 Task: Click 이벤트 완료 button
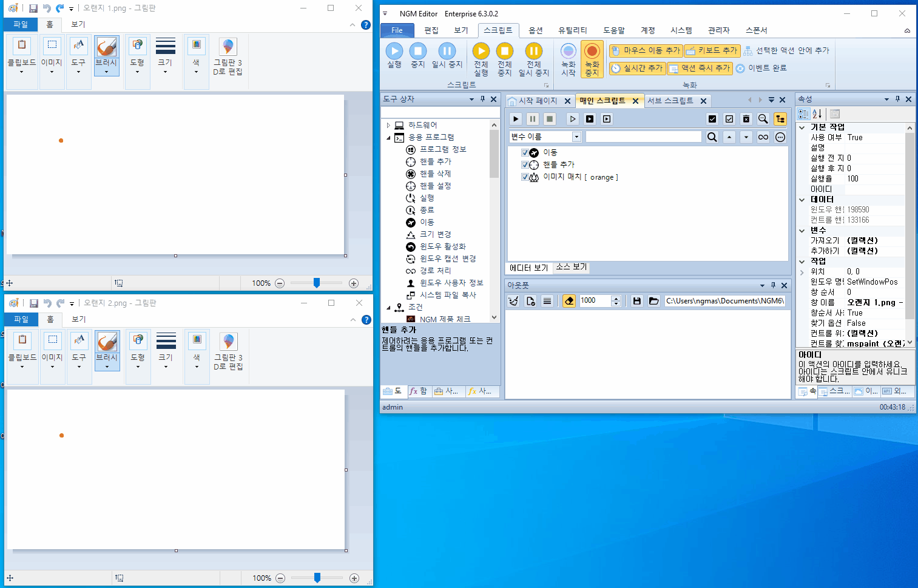click(761, 68)
